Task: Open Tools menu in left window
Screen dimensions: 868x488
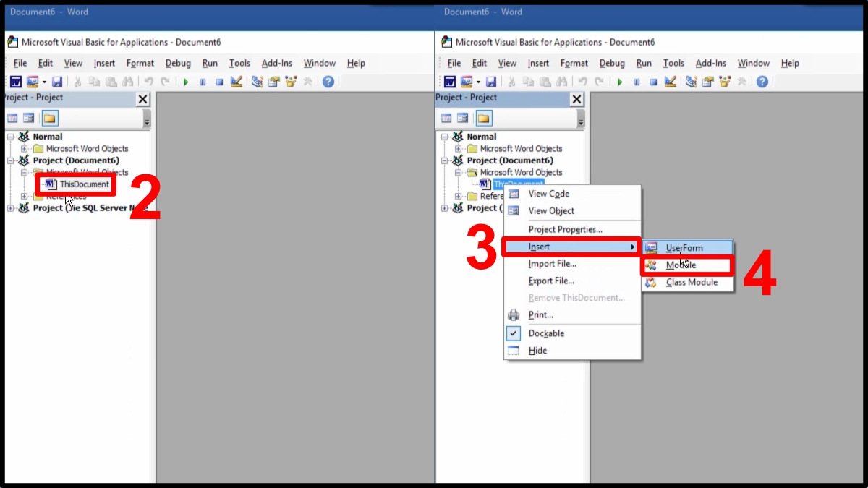Action: click(239, 63)
